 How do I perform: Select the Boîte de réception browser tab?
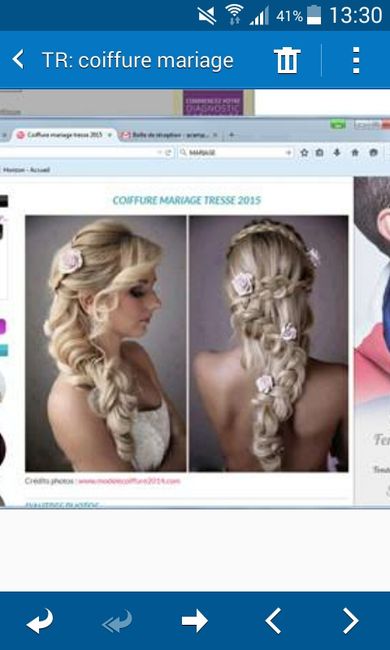(x=170, y=136)
